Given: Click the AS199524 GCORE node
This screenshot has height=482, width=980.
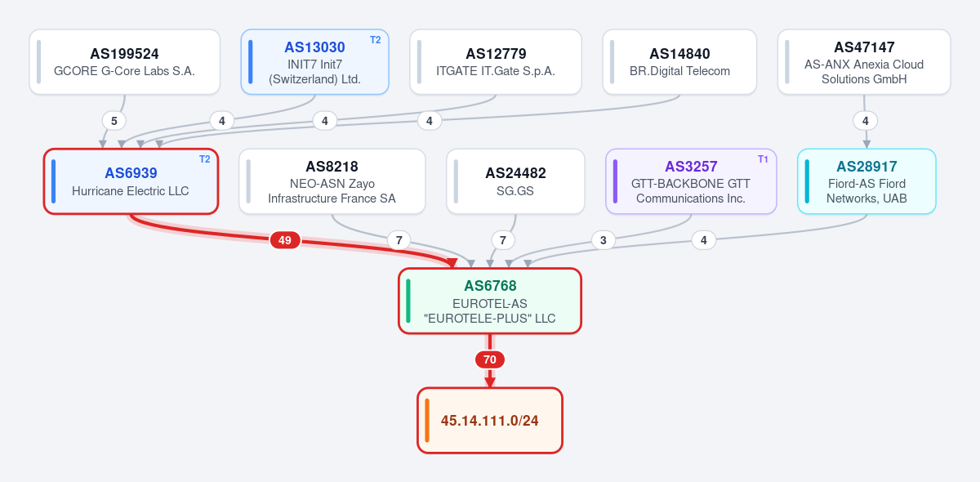Looking at the screenshot, I should pos(125,62).
